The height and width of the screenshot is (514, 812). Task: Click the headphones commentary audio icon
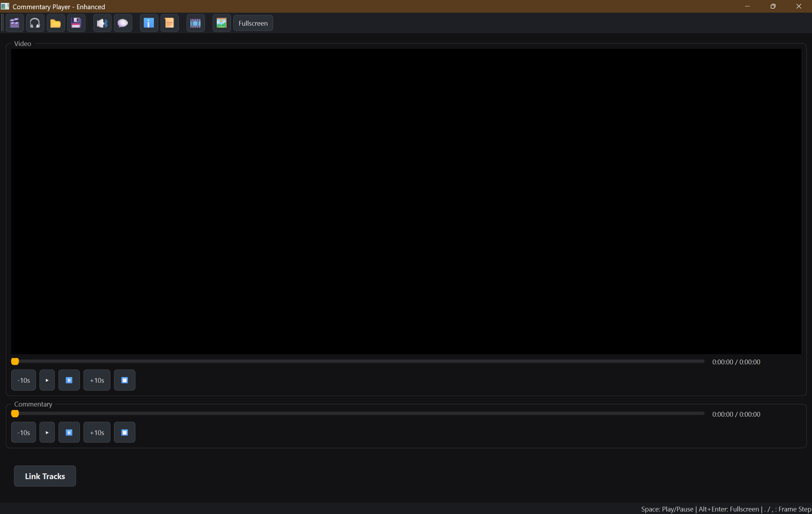[x=35, y=23]
